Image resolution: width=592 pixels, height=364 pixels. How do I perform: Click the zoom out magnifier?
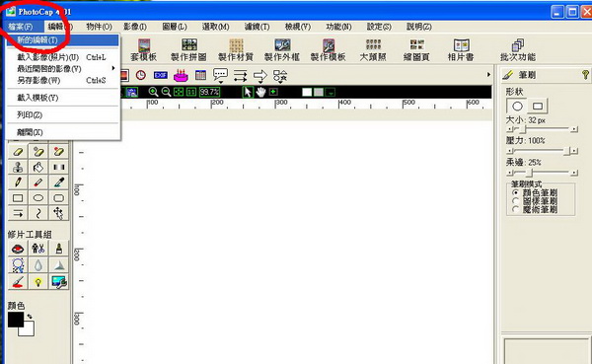[166, 92]
